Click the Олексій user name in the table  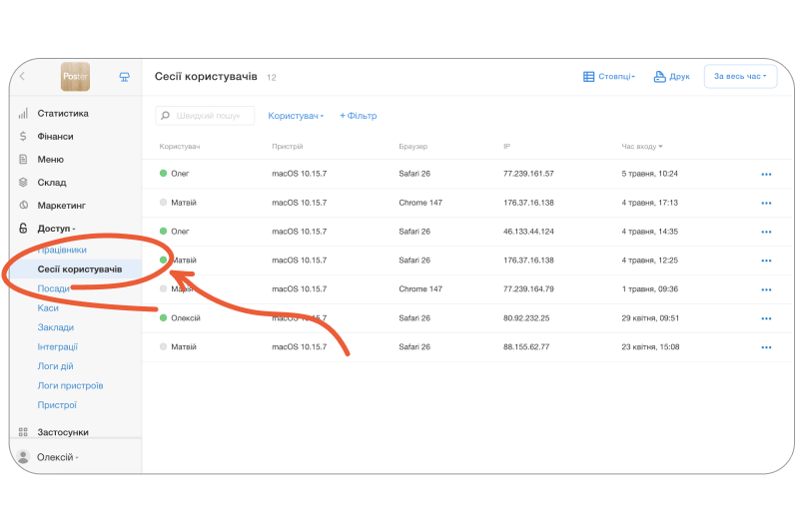pos(186,318)
